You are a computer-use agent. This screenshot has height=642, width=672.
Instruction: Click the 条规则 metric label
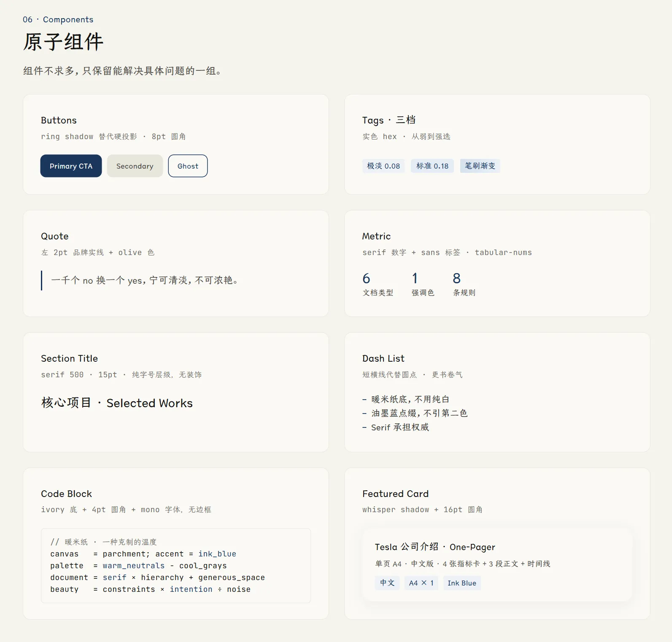(x=464, y=293)
